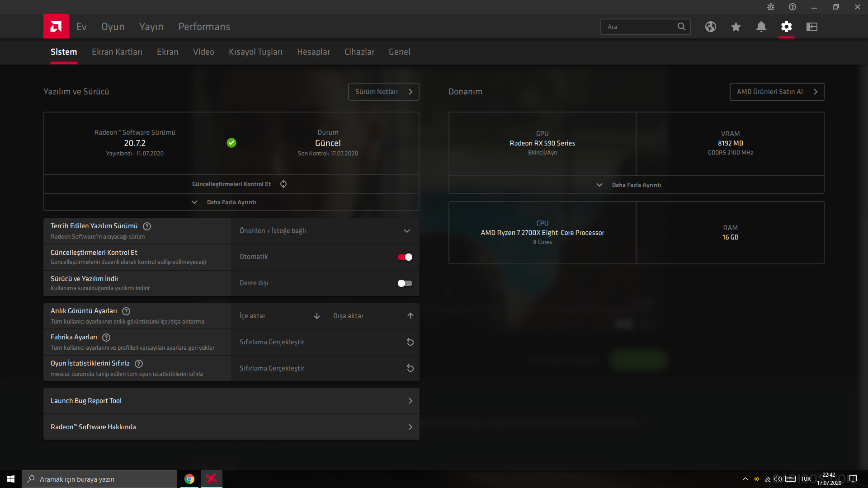Open Launch Bug Report Tool row

[x=231, y=401]
